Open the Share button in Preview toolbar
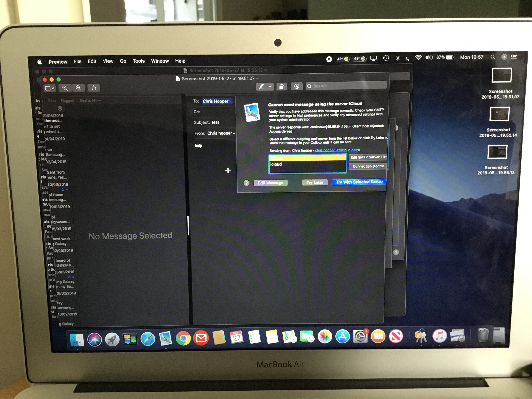 click(x=94, y=88)
